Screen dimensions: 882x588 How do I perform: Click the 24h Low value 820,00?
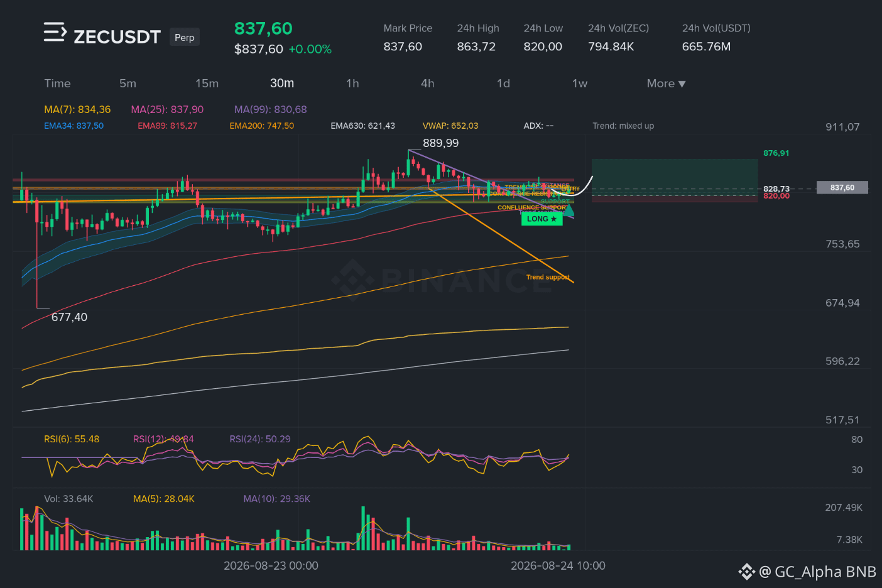click(543, 46)
